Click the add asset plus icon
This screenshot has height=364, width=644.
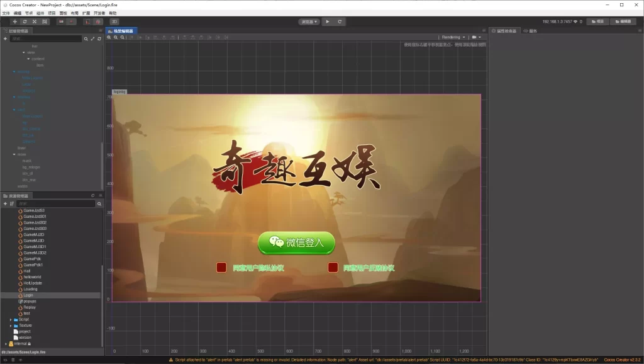(5, 203)
